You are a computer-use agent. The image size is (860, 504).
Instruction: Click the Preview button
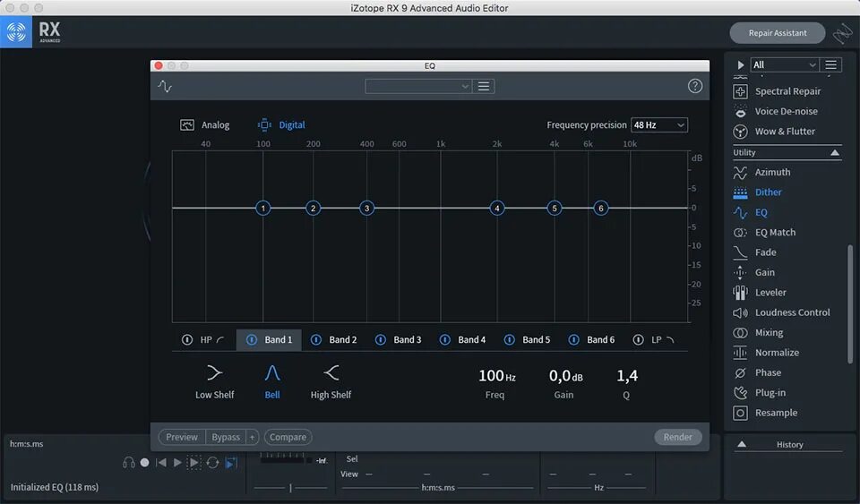click(x=182, y=437)
